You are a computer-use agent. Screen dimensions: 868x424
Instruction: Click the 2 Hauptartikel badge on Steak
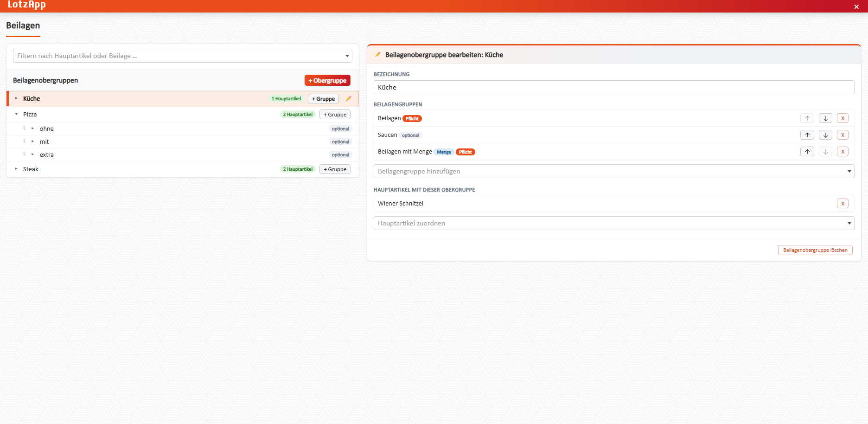tap(298, 169)
